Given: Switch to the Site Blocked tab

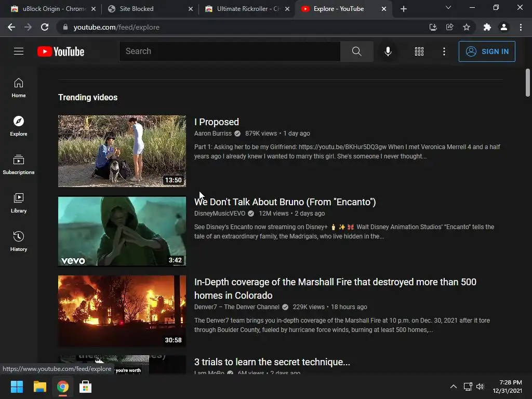Looking at the screenshot, I should [x=149, y=9].
